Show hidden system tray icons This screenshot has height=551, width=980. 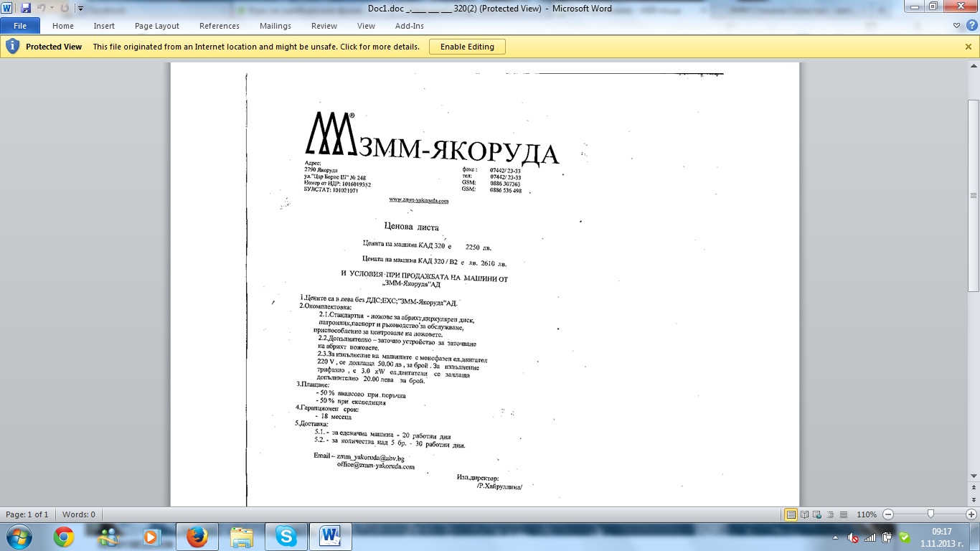coord(836,537)
